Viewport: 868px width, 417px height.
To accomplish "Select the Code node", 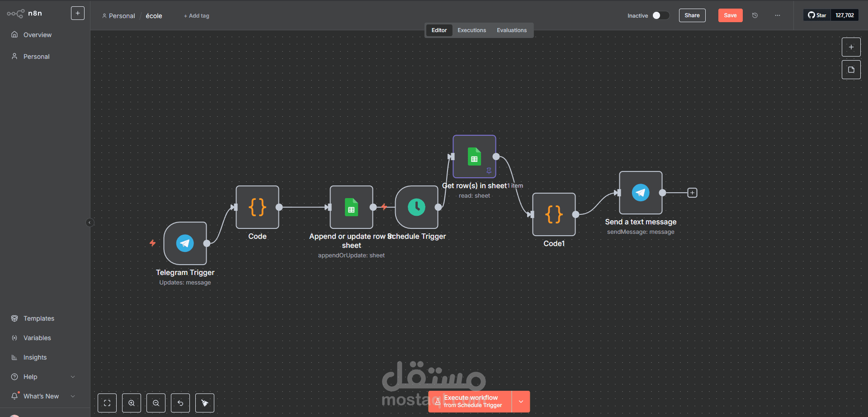I will tap(257, 207).
